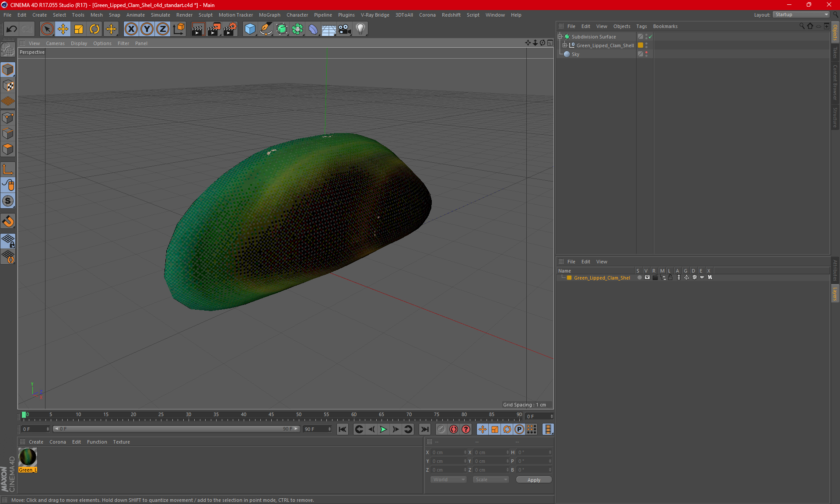Toggle layer visibility eye for Green_Lipped_Clam_Shel

(647, 277)
